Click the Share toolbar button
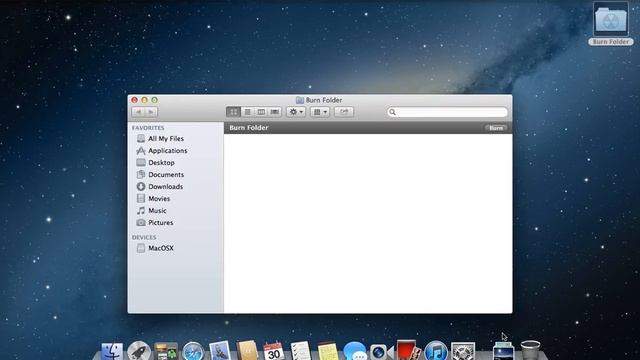 pyautogui.click(x=344, y=112)
